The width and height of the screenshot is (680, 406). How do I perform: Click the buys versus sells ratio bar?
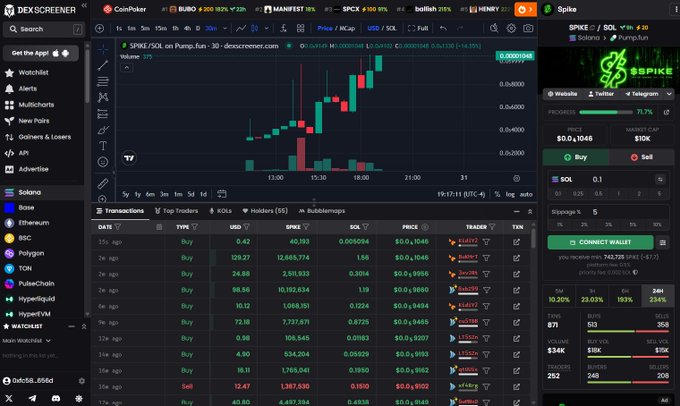[628, 331]
